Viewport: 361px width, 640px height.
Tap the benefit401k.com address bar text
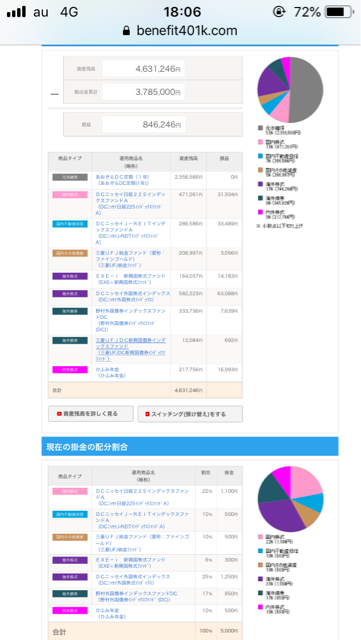point(187,31)
